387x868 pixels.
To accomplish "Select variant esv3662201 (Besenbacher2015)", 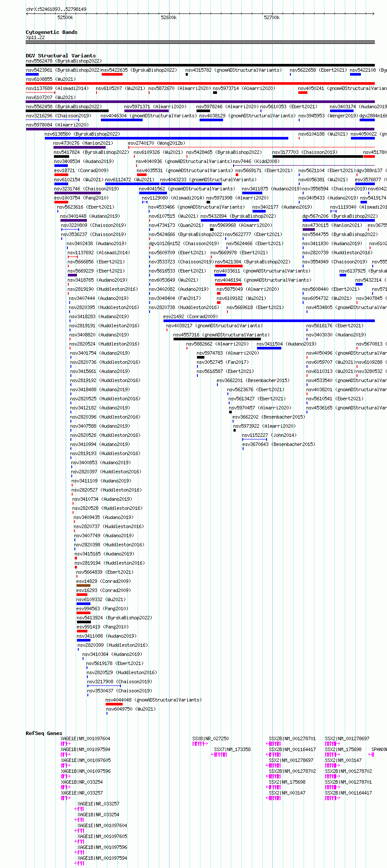I will click(x=253, y=380).
